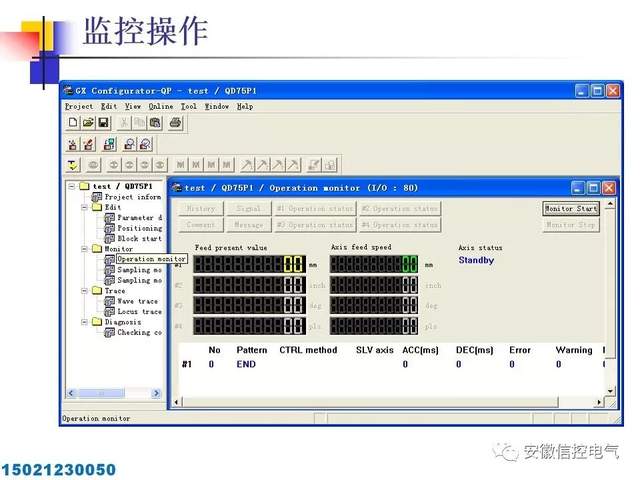640x480 pixels.
Task: Click the Open project folder icon
Action: 88,122
